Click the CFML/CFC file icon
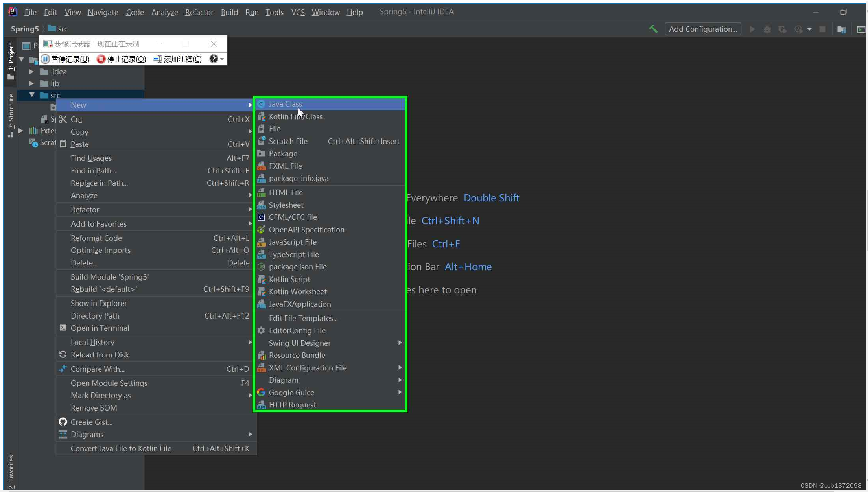 [x=261, y=217]
